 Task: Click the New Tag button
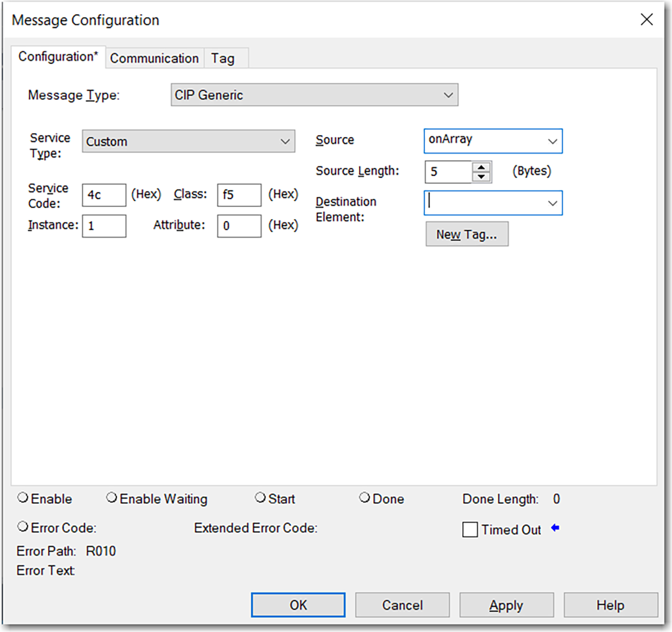coord(467,234)
